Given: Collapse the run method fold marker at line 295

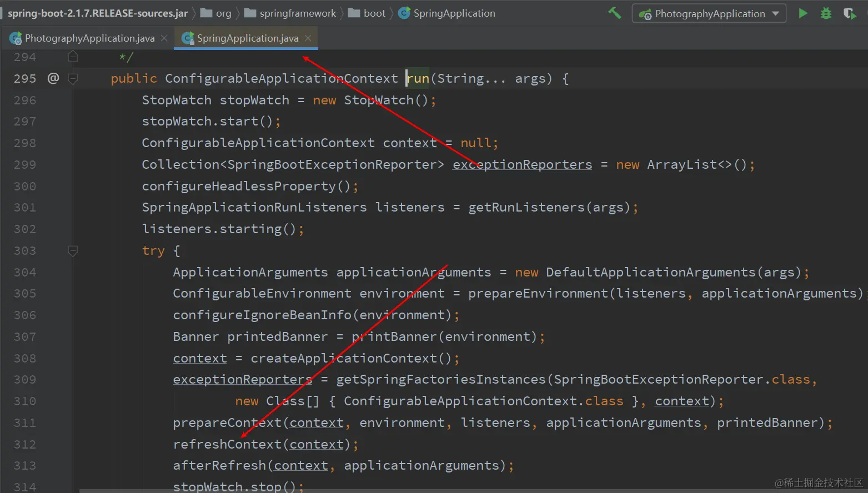Looking at the screenshot, I should pyautogui.click(x=73, y=78).
